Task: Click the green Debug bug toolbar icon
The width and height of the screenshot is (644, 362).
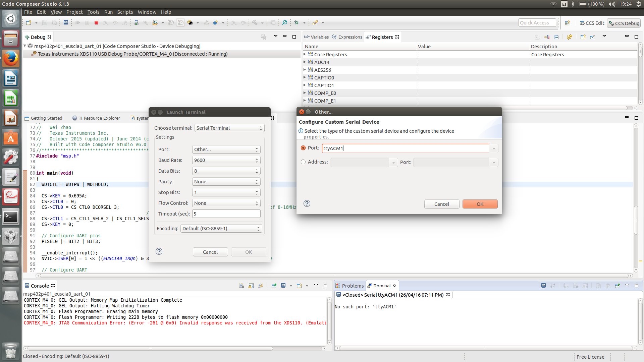Action: click(x=297, y=23)
